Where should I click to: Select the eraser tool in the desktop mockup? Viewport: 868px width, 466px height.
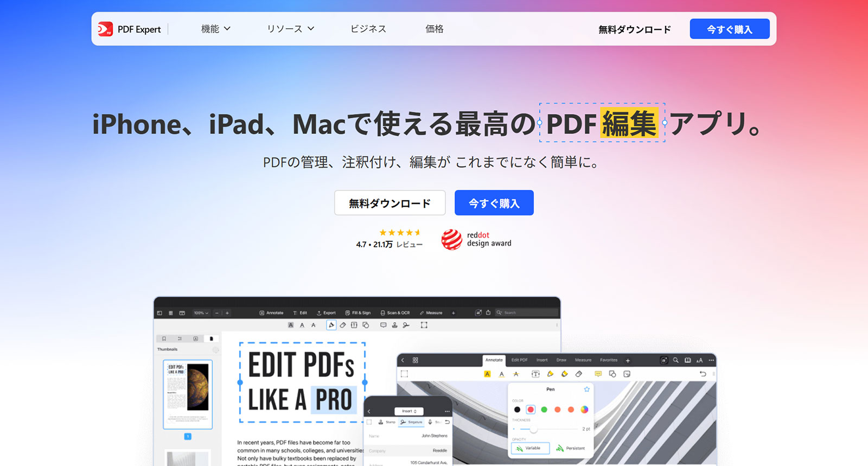[343, 325]
